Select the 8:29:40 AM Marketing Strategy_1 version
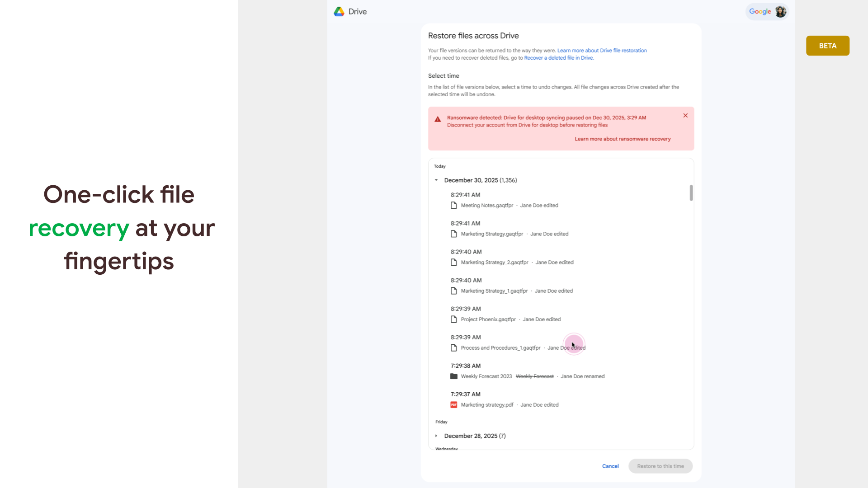The width and height of the screenshot is (868, 488). coord(494,291)
